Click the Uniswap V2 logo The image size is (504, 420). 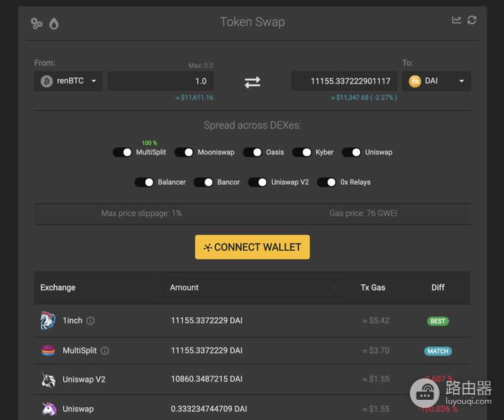coord(48,380)
